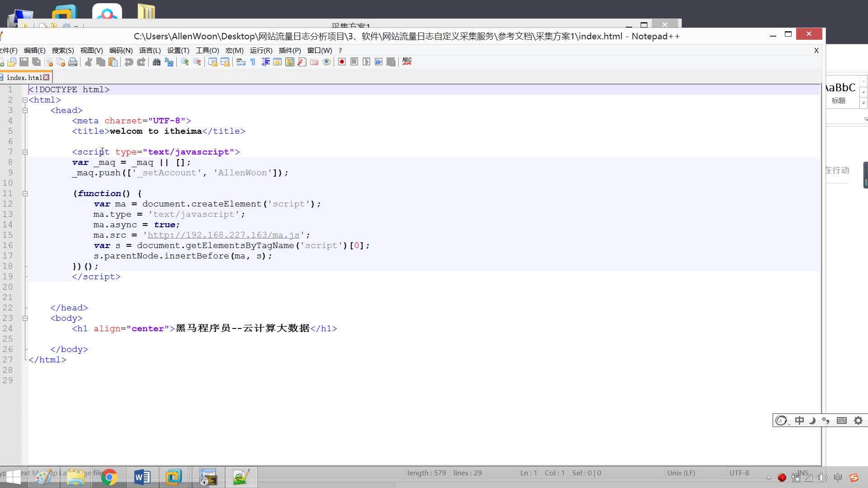Click the Zoom In toolbar icon
The height and width of the screenshot is (488, 868).
click(185, 62)
